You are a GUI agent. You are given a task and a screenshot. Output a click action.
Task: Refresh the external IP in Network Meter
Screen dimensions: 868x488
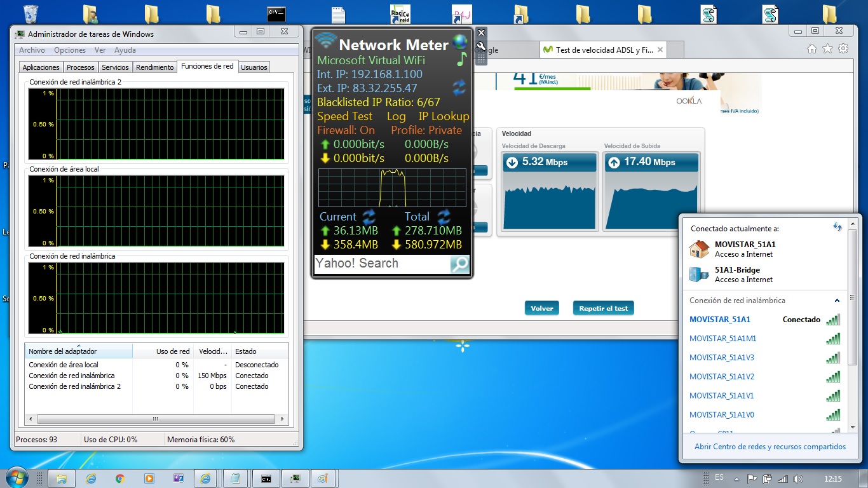459,88
